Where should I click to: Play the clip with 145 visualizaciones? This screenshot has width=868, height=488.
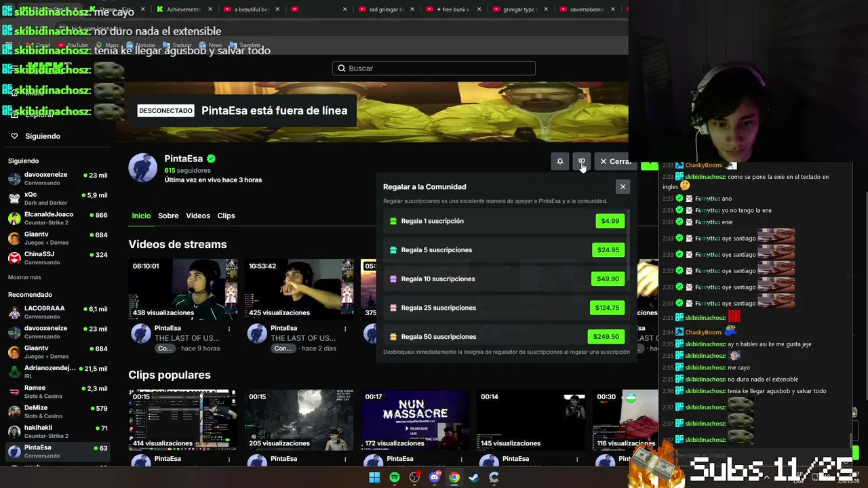(x=531, y=420)
